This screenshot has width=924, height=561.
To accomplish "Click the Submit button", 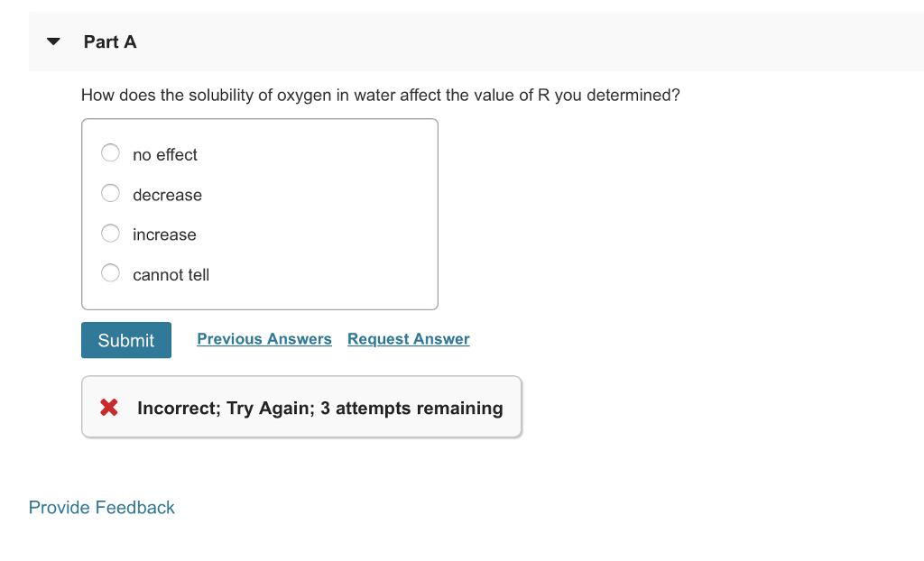I will click(x=125, y=340).
